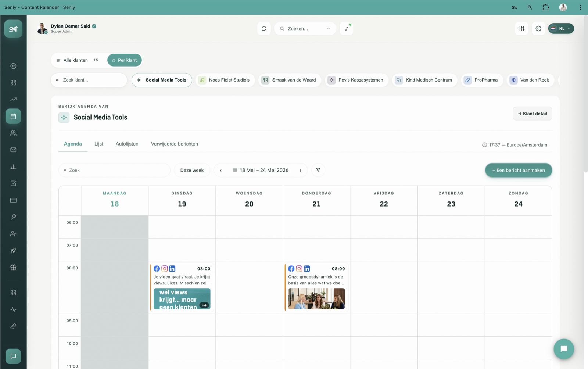Select the Povis Kassasystemen client chip
This screenshot has width=588, height=369.
[356, 80]
